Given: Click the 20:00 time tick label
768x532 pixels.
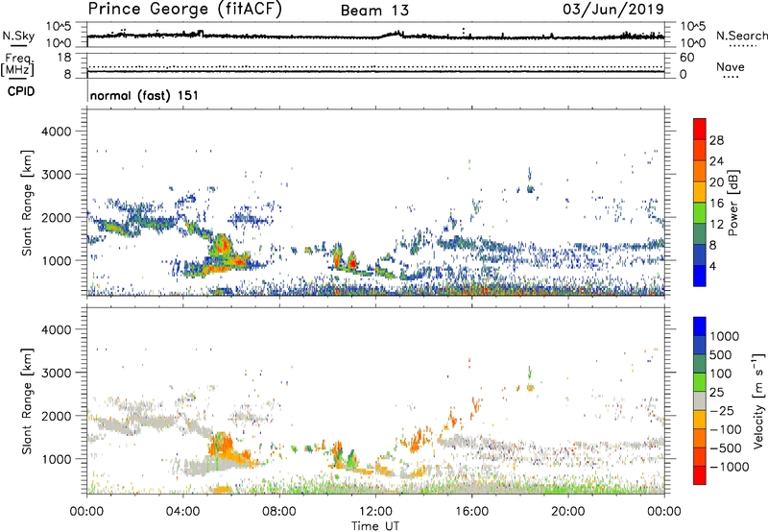Looking at the screenshot, I should [x=567, y=512].
